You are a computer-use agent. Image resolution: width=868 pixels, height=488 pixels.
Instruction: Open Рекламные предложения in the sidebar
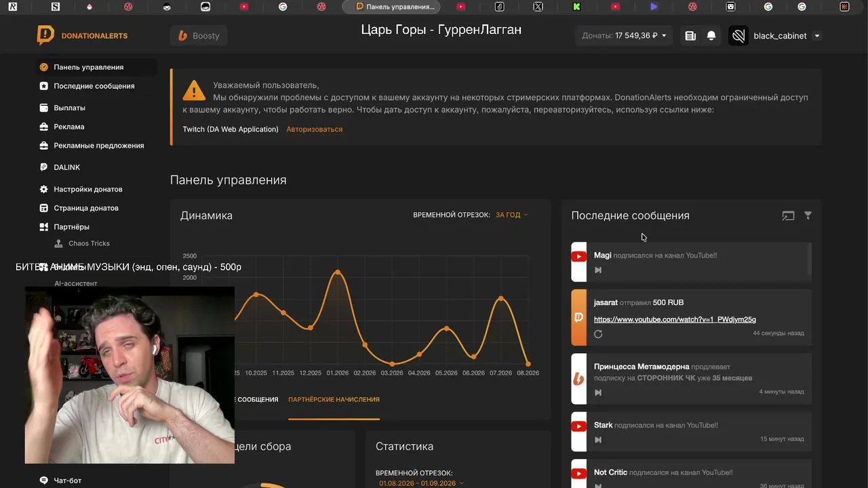99,146
